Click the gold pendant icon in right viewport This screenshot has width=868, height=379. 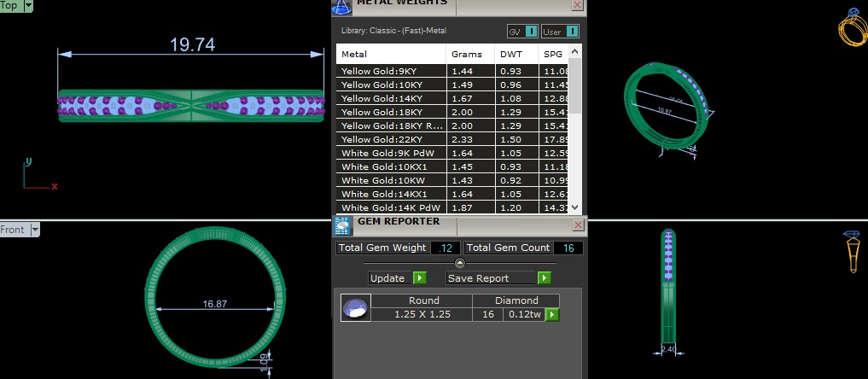tap(853, 251)
